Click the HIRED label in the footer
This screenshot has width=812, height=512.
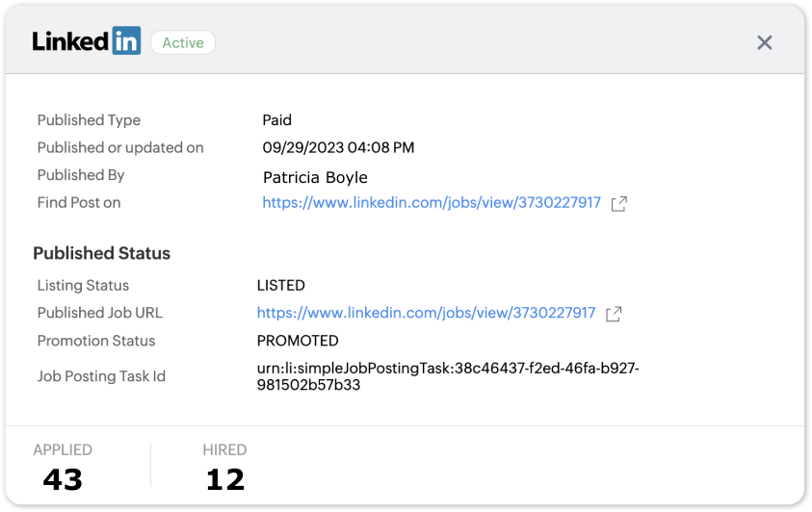[224, 449]
